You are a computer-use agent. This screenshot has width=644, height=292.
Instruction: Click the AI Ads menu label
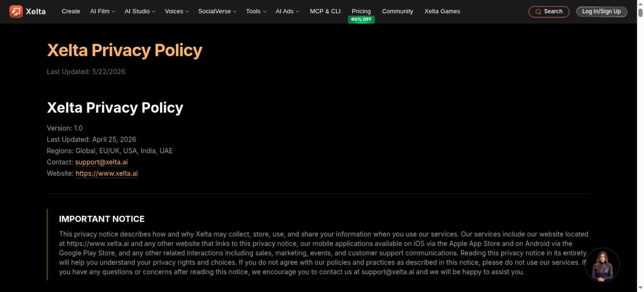pyautogui.click(x=285, y=11)
